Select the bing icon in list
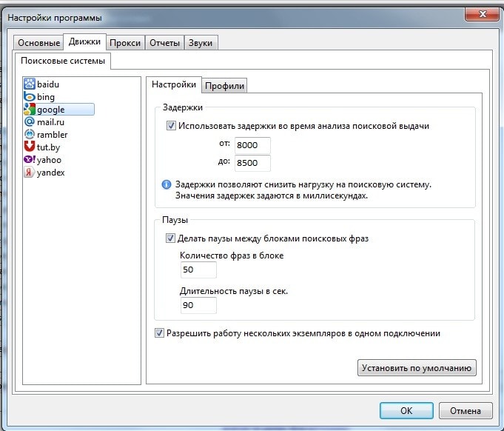 click(x=30, y=97)
